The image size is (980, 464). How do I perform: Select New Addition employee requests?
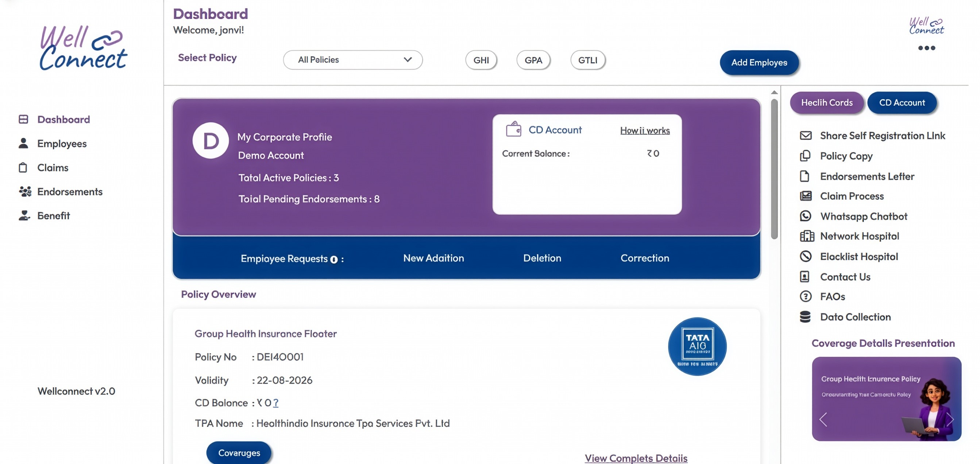tap(433, 258)
